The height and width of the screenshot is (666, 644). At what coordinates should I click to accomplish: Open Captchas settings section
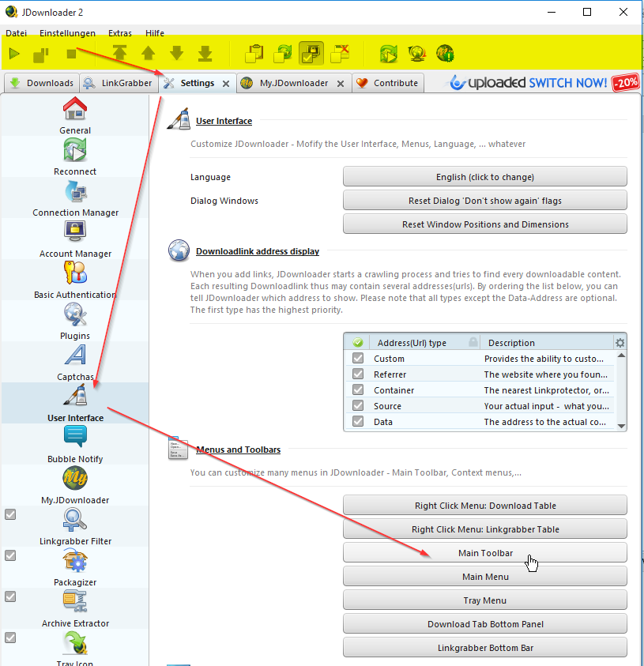(x=75, y=363)
